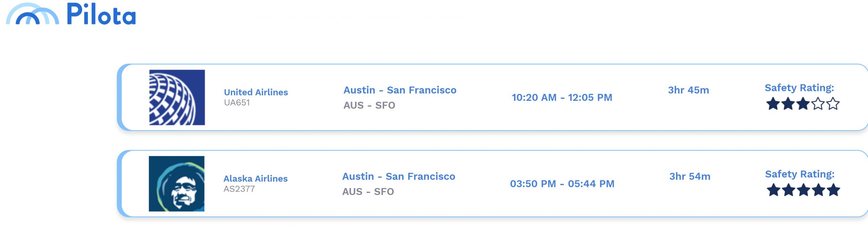Click the fifth star on Alaska's rating
Viewport: 868px width, 244px height.
coord(833,190)
